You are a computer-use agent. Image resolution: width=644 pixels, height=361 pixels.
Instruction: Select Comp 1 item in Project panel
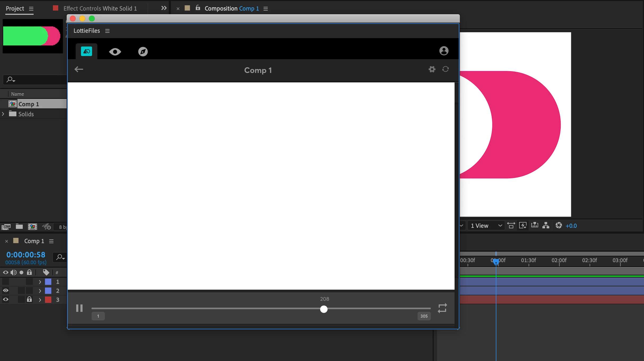(29, 104)
